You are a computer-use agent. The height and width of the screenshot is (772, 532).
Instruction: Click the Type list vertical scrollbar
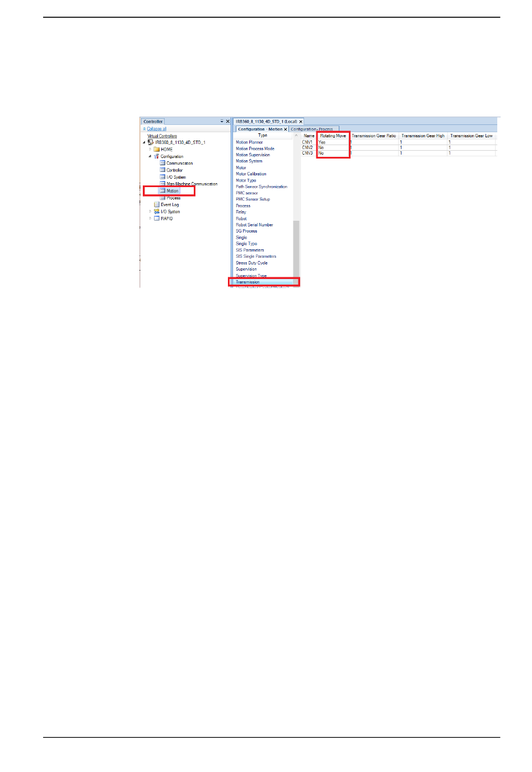pos(296,247)
